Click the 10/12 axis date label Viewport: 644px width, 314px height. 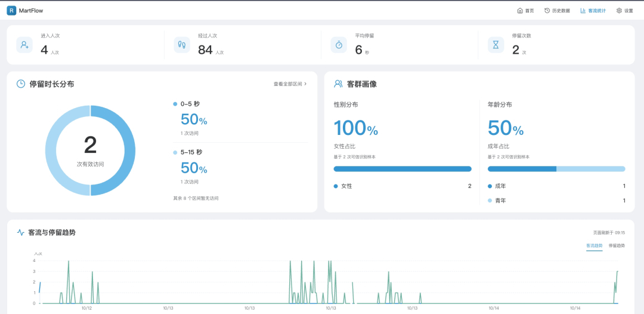86,308
